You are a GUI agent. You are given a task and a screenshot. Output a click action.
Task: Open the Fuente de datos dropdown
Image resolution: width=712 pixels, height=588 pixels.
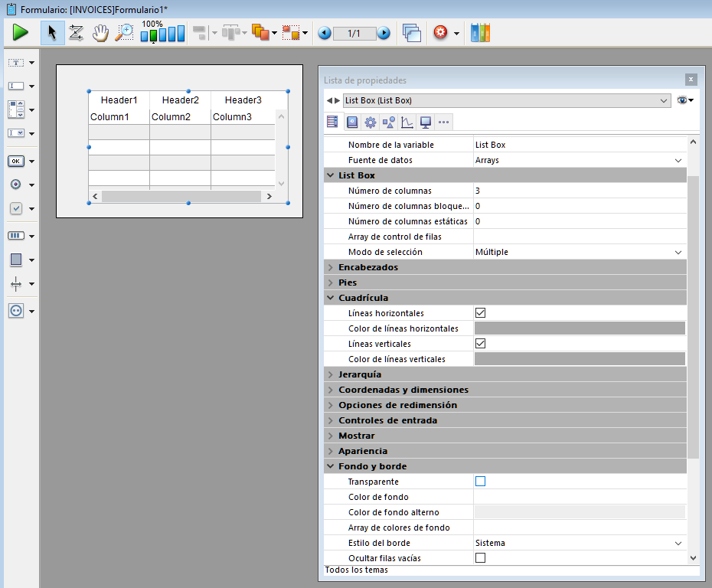click(x=678, y=160)
